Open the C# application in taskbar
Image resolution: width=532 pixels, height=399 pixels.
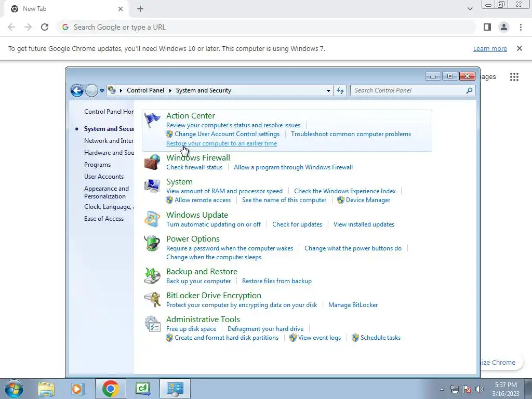pos(142,389)
